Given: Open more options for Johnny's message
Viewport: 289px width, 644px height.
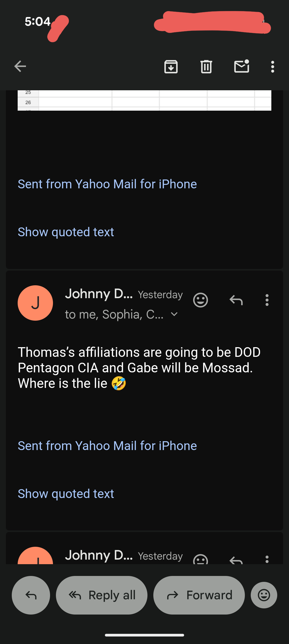Looking at the screenshot, I should [267, 300].
